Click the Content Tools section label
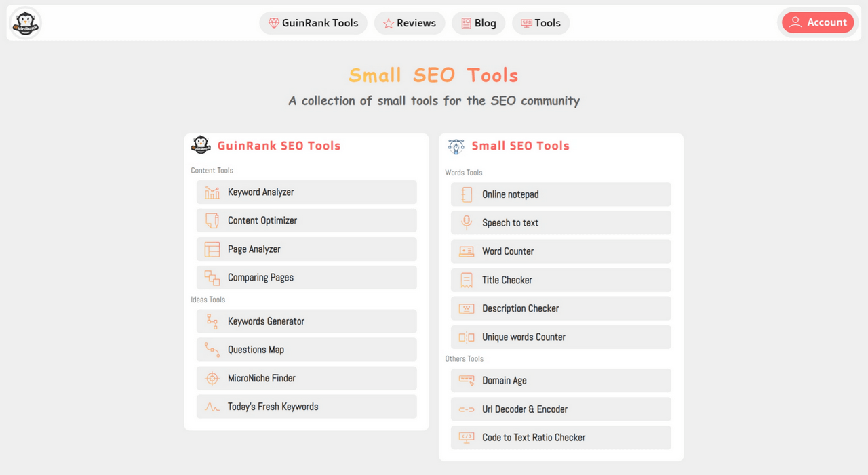The height and width of the screenshot is (475, 868). [x=212, y=171]
